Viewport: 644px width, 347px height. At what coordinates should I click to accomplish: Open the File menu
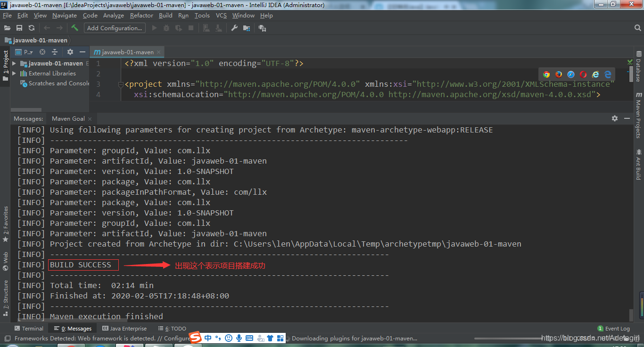(7, 15)
